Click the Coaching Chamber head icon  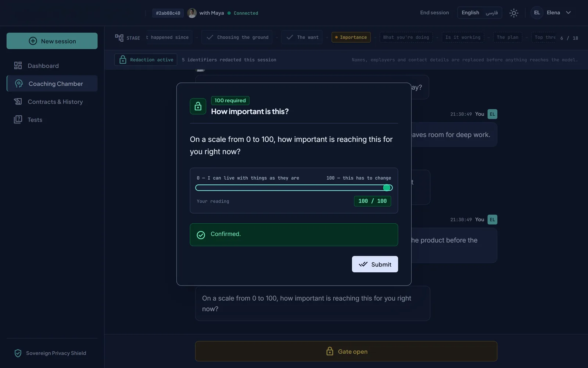pyautogui.click(x=19, y=84)
